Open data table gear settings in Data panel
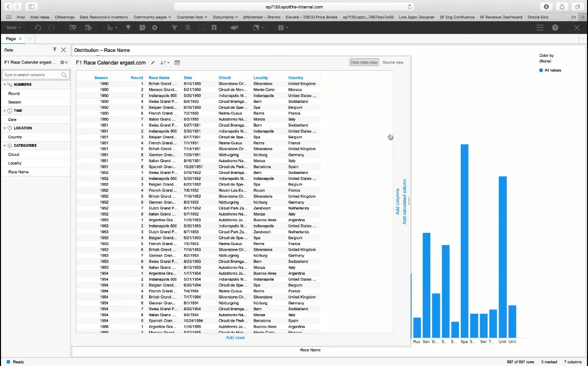The width and height of the screenshot is (588, 366). pyautogui.click(x=62, y=63)
